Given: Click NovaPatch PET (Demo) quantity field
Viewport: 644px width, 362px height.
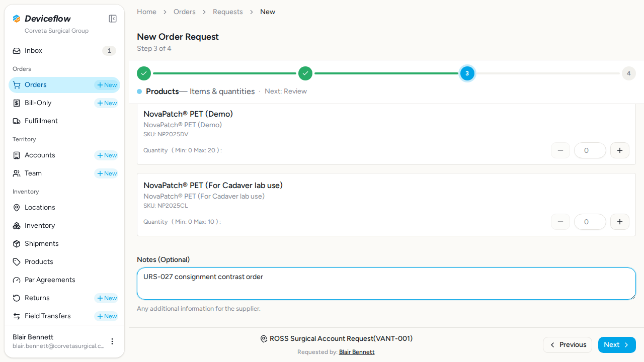Looking at the screenshot, I should 590,150.
